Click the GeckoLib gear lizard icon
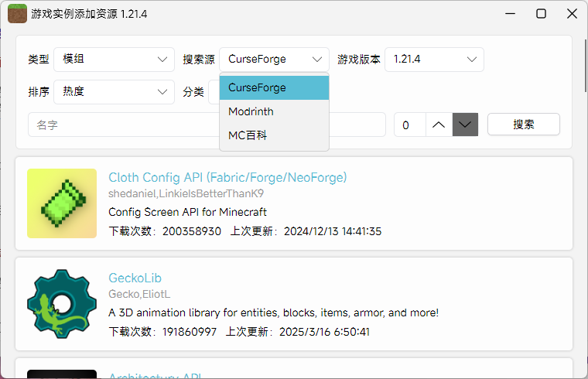Viewport: 588px width, 379px height. point(62,303)
